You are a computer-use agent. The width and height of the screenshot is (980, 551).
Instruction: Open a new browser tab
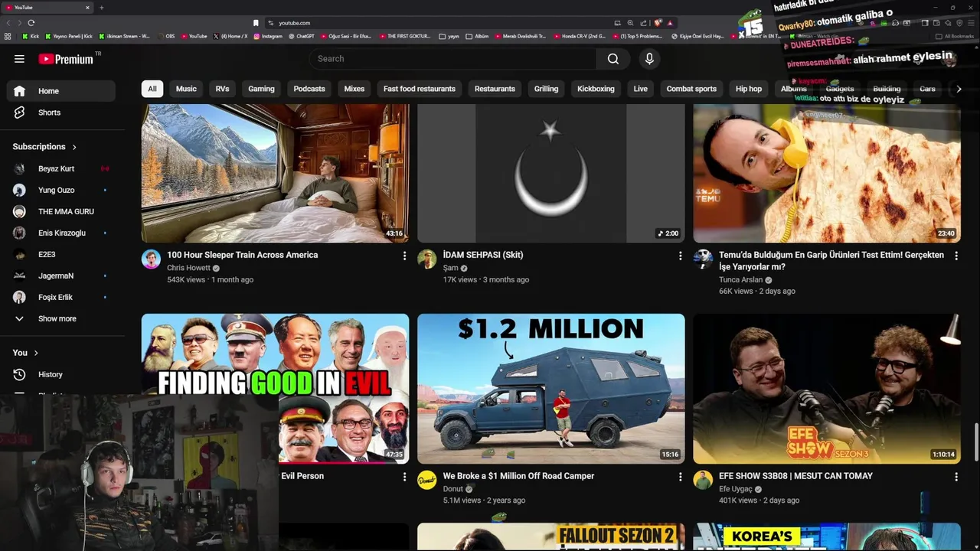101,8
